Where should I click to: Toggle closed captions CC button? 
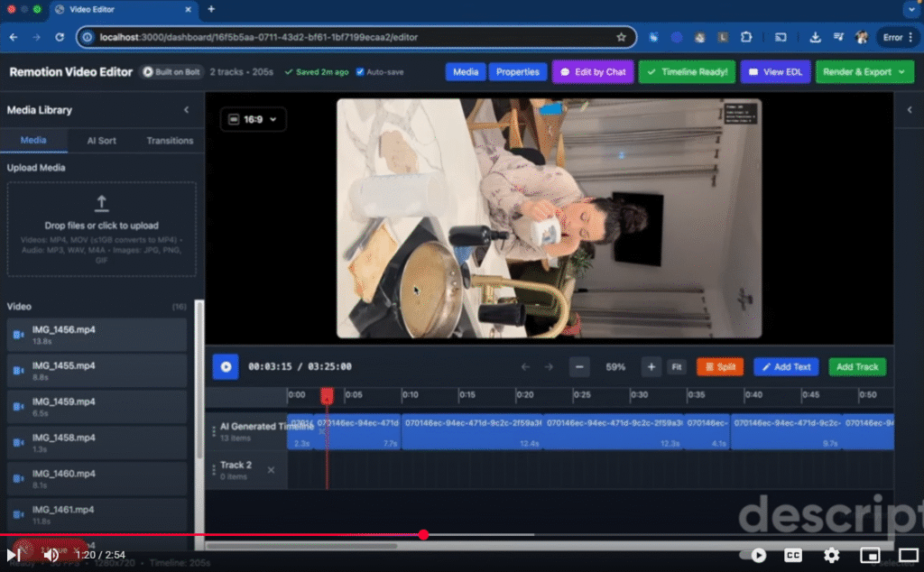click(x=793, y=555)
